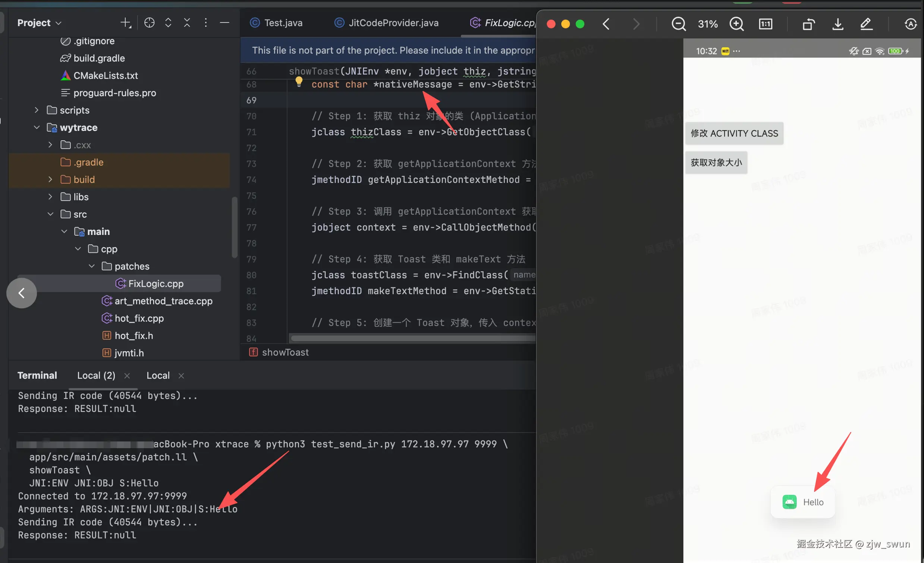The height and width of the screenshot is (563, 924).
Task: Click the locate file crosshair icon
Action: pyautogui.click(x=149, y=23)
